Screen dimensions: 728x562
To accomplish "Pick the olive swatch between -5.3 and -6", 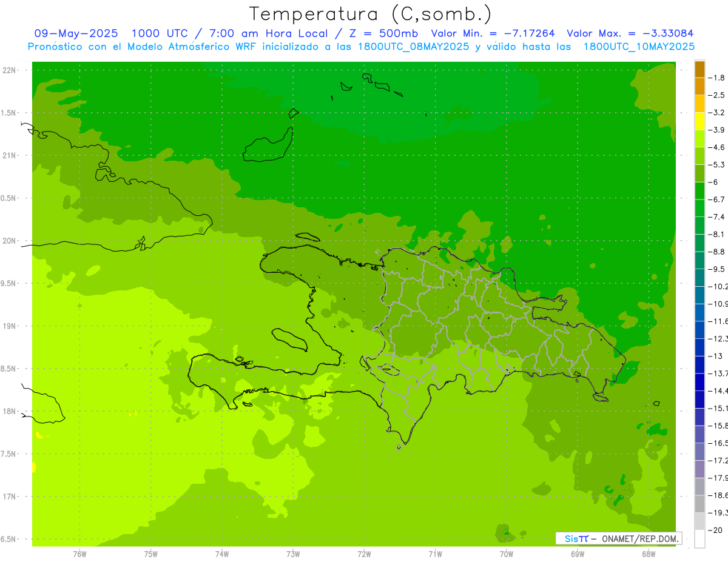I will pos(699,173).
